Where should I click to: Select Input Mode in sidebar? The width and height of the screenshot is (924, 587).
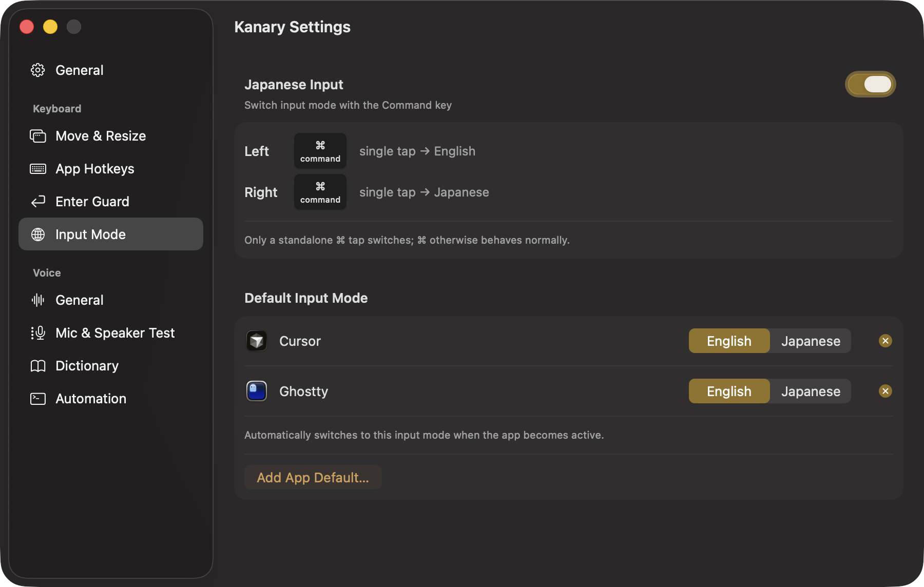coord(111,234)
